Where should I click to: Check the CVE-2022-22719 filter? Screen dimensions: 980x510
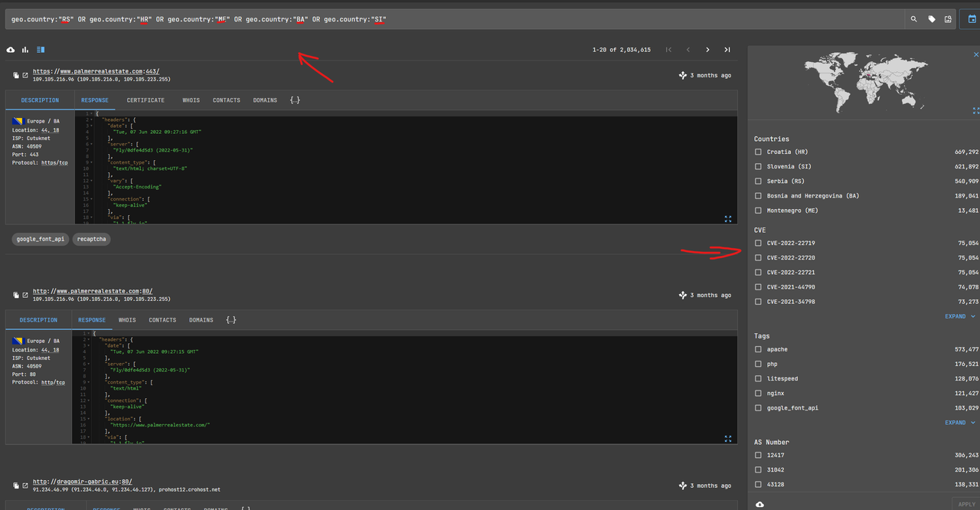click(x=758, y=243)
